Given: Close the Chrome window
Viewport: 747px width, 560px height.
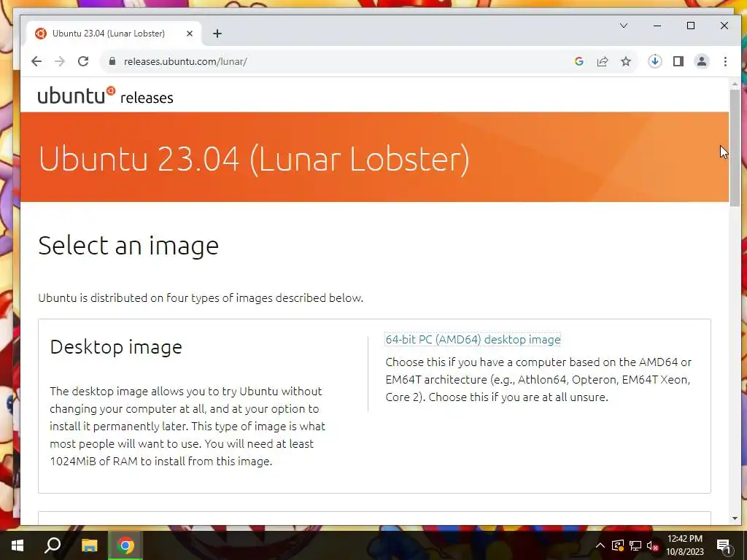Looking at the screenshot, I should point(724,26).
